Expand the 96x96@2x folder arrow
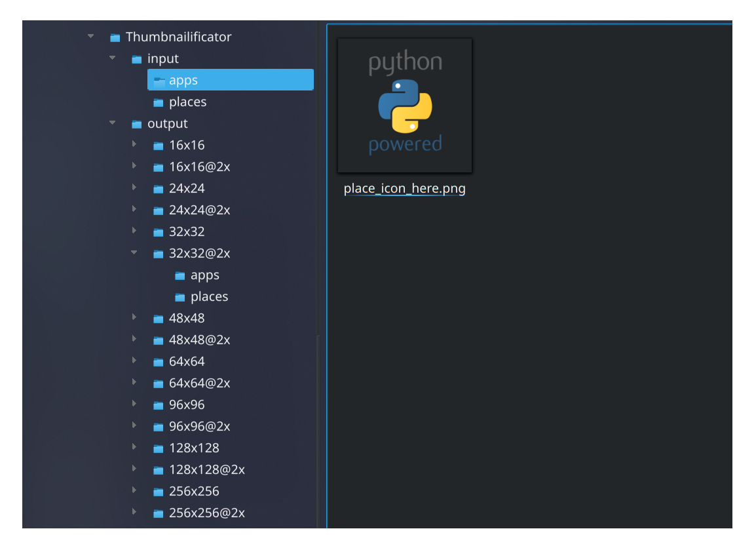 click(x=134, y=425)
